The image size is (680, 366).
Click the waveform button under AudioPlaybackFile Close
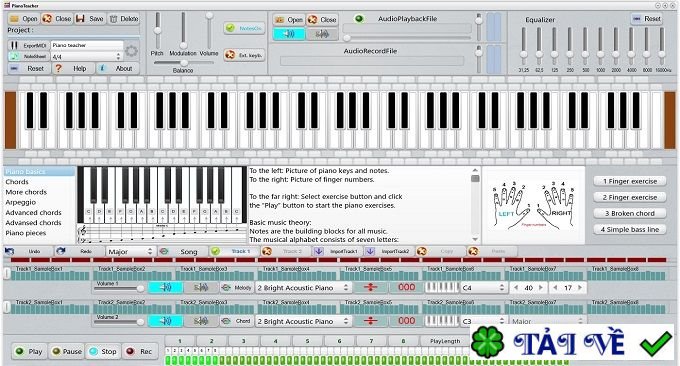point(322,34)
